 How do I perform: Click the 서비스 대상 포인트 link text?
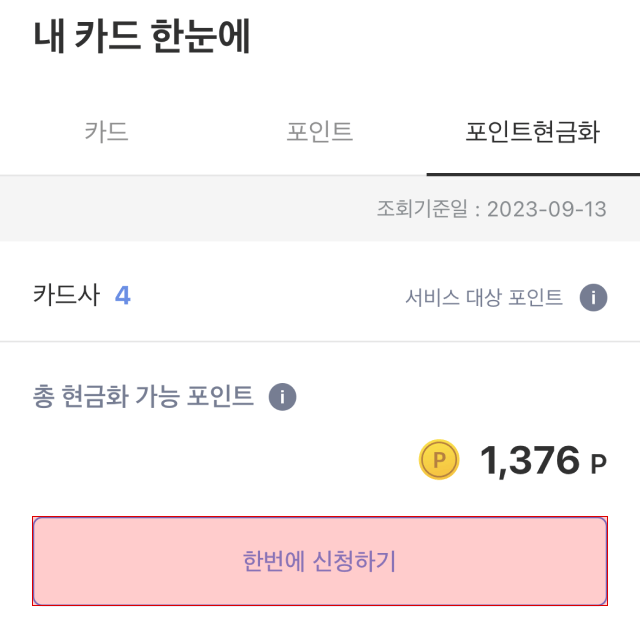(484, 297)
